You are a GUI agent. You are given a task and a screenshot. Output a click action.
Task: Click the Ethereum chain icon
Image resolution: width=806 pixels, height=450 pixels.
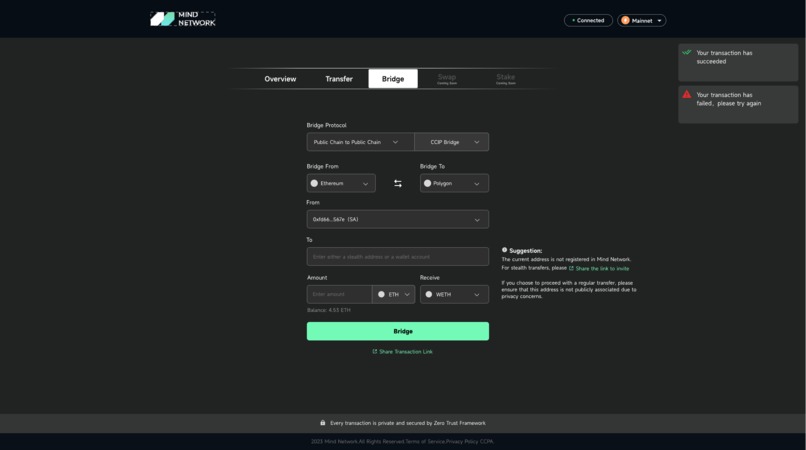point(314,184)
